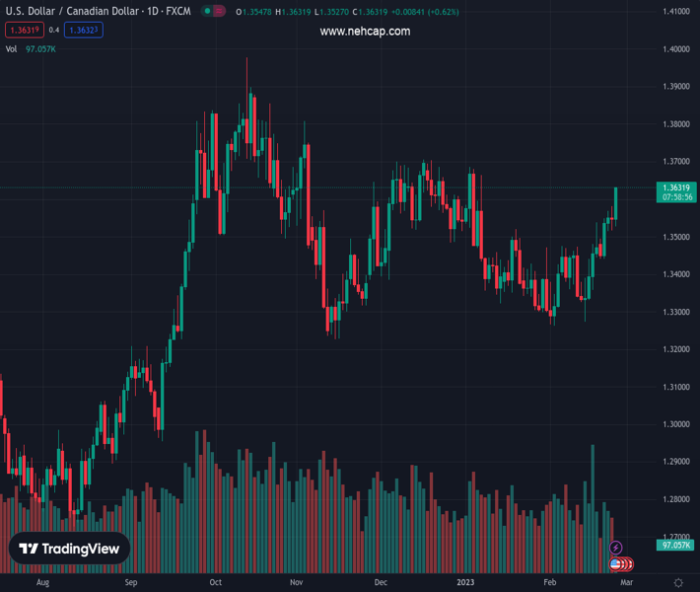The image size is (700, 592).
Task: Click the Feb label on time axis
Action: pos(550,582)
